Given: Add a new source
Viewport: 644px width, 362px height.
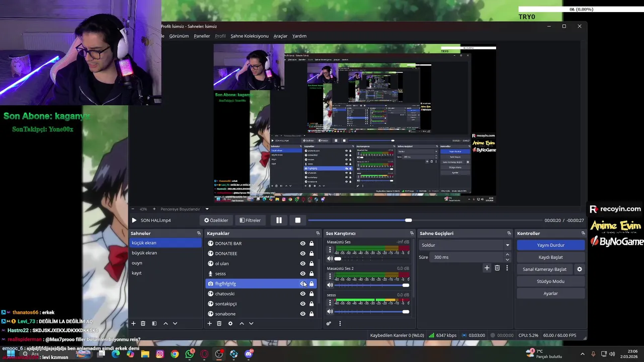Looking at the screenshot, I should [209, 323].
